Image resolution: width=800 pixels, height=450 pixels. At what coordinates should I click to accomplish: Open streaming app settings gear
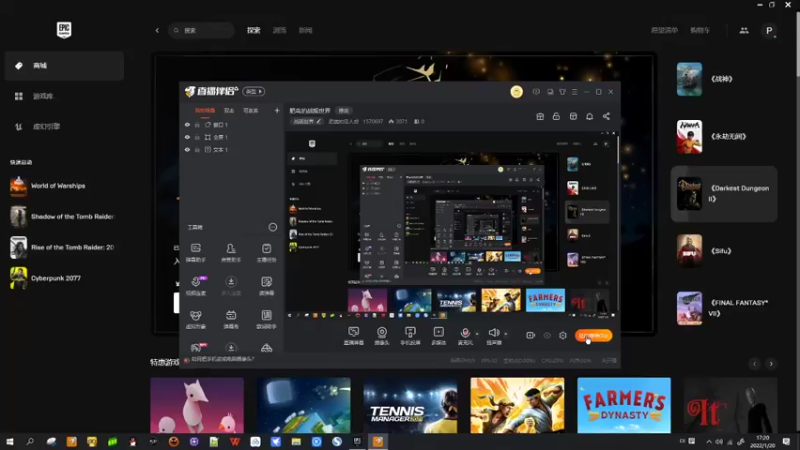coord(563,335)
